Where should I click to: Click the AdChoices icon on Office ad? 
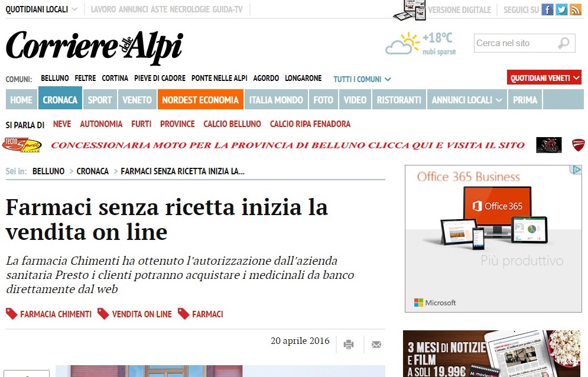click(576, 170)
